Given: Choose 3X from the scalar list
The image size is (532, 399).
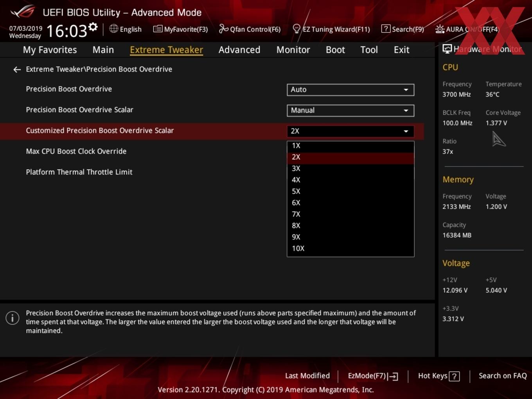Looking at the screenshot, I should (x=350, y=169).
